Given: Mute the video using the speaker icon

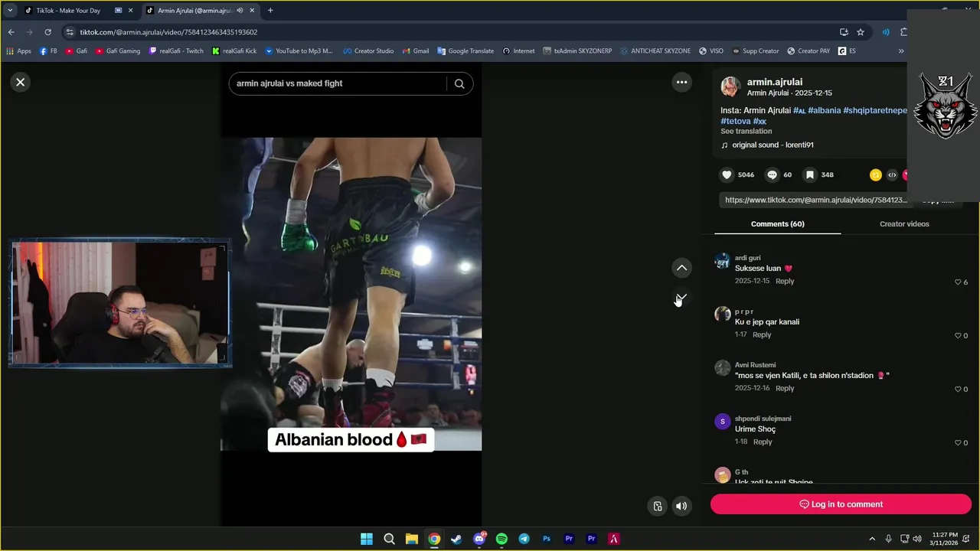Looking at the screenshot, I should [681, 506].
